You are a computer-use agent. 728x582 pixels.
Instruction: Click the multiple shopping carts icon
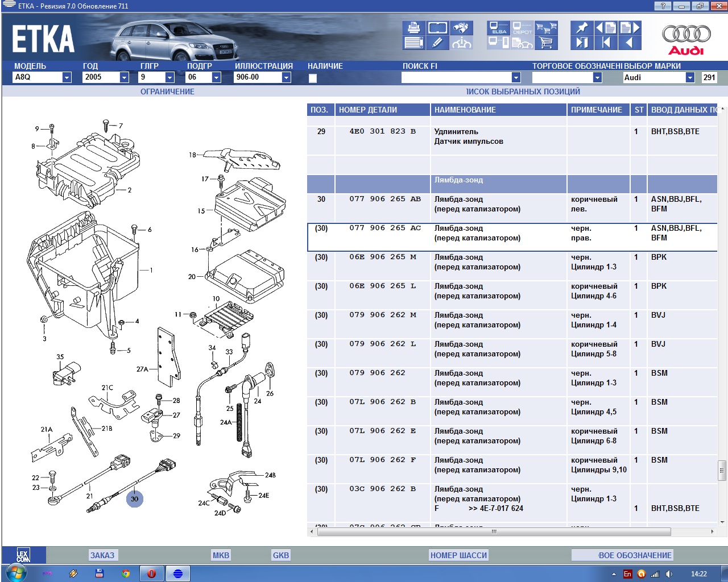[x=546, y=27]
